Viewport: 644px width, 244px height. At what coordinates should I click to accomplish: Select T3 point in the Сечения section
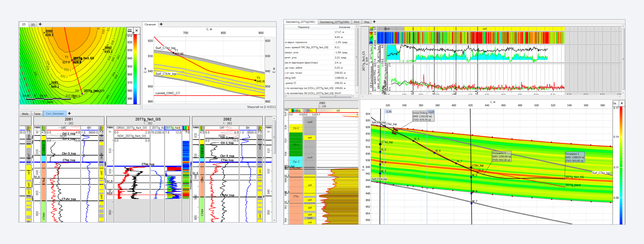click(x=255, y=80)
